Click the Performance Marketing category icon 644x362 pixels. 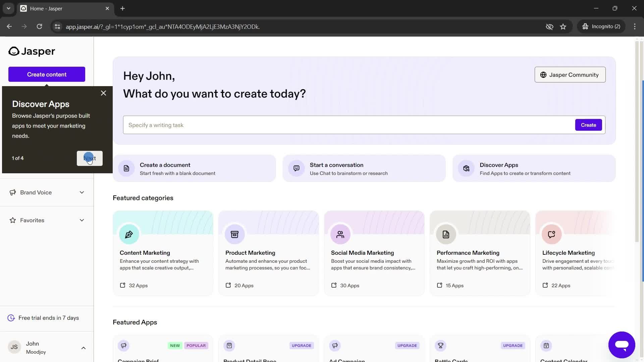pyautogui.click(x=445, y=234)
